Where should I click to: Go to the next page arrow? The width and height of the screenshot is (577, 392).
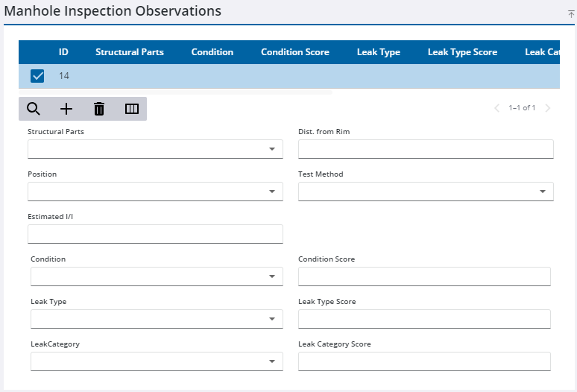point(548,108)
